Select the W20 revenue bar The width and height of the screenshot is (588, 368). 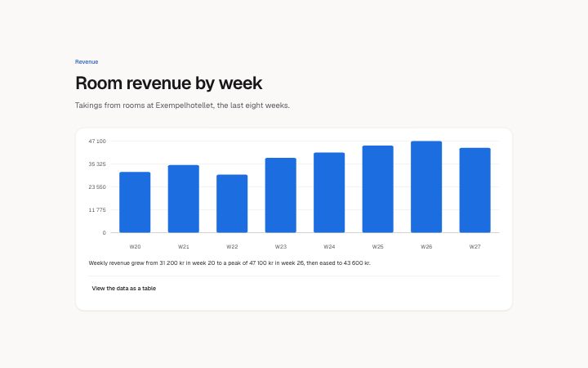135,202
